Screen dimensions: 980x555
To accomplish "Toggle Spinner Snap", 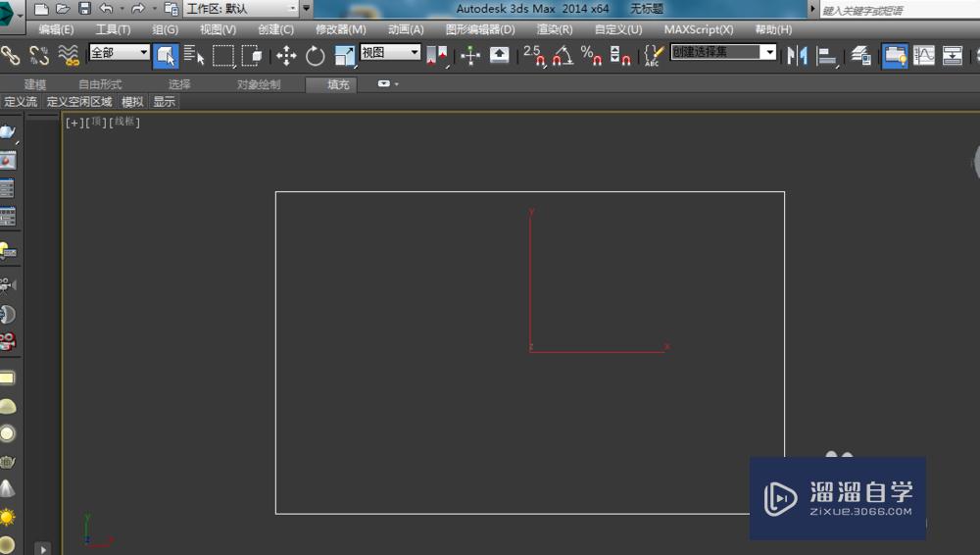I will pos(620,56).
